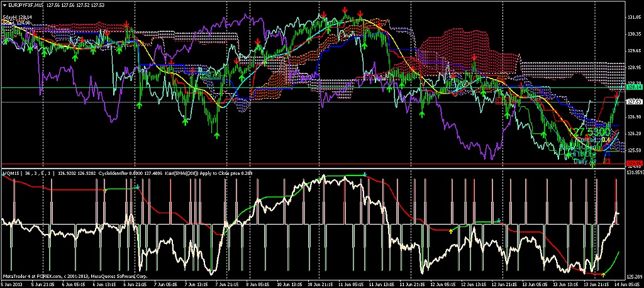
Task: Click the SdayH 128.14 label
Action: tap(18, 17)
